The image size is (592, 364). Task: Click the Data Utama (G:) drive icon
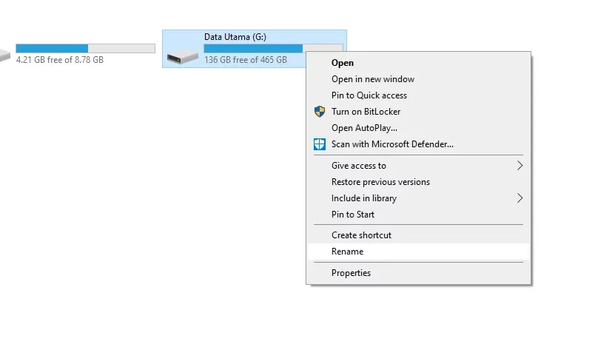tap(182, 58)
